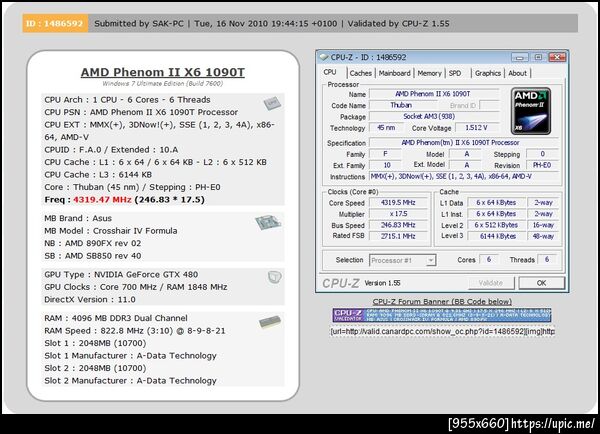
Task: Click the Core Speed value 4319.5 MHz
Action: (398, 203)
